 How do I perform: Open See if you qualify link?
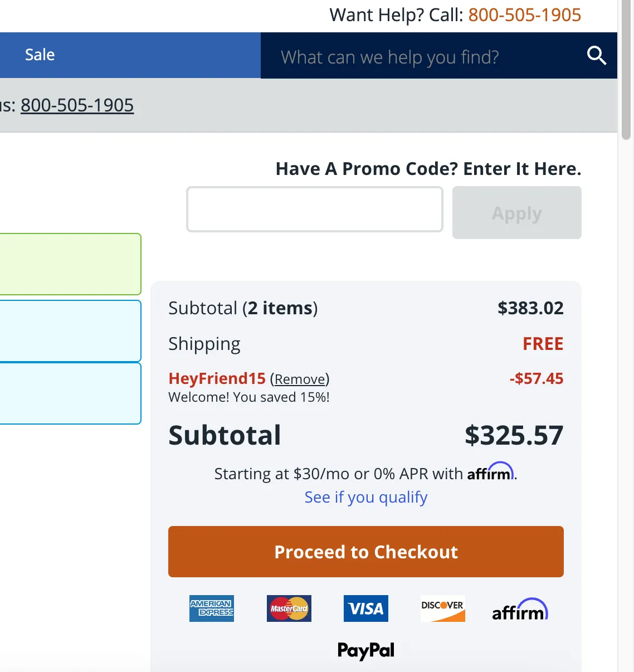pos(366,497)
